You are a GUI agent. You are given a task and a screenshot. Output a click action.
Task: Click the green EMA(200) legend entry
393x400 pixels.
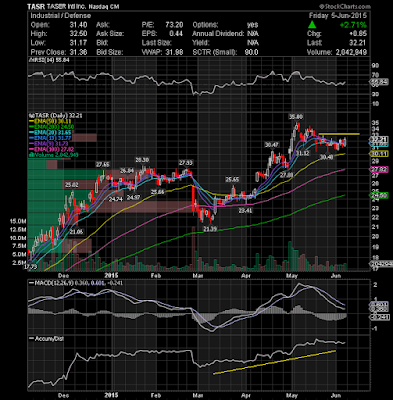(52, 127)
